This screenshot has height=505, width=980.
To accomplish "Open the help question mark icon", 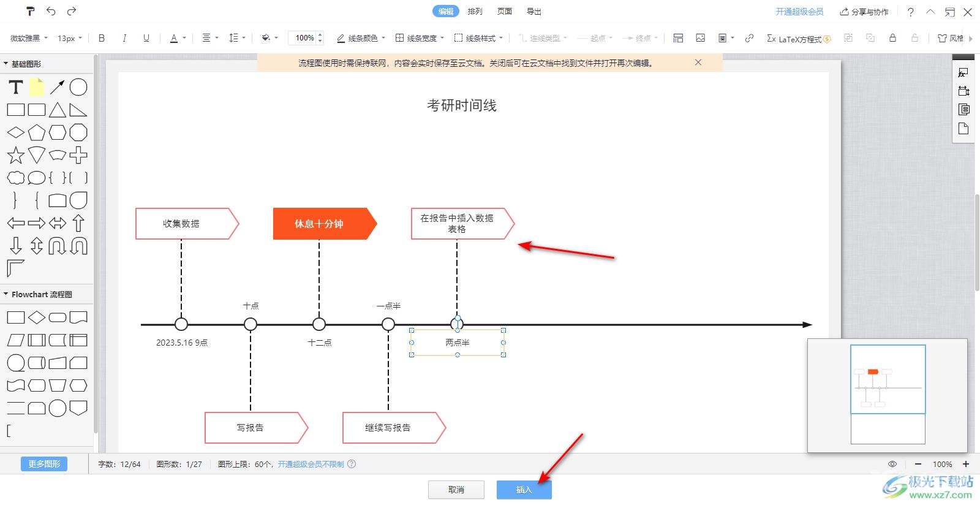I will [911, 12].
